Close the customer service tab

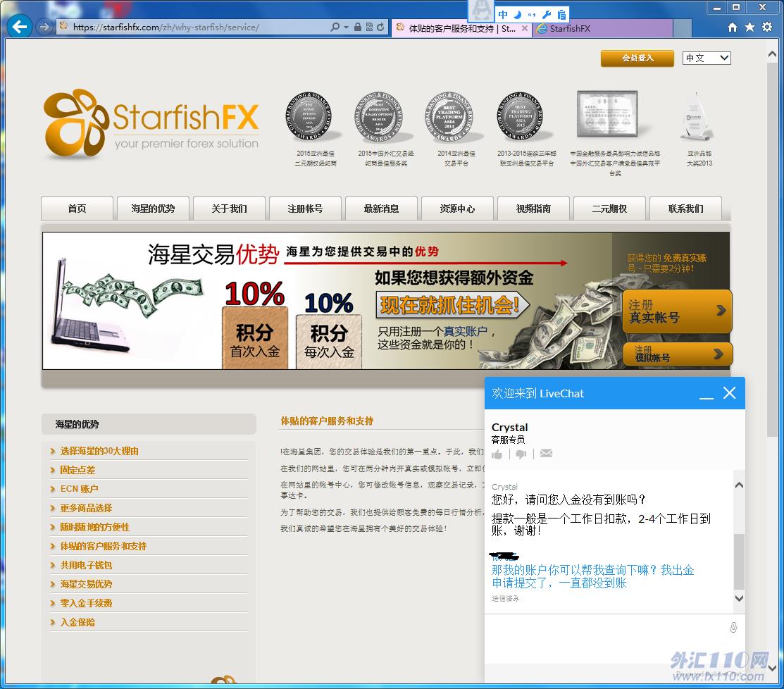(x=525, y=28)
